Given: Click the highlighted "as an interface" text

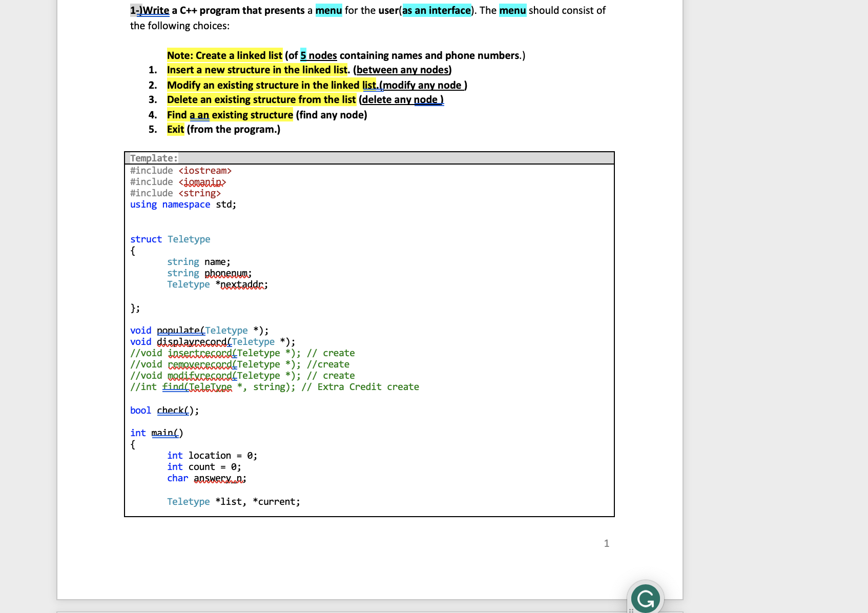Looking at the screenshot, I should point(436,10).
